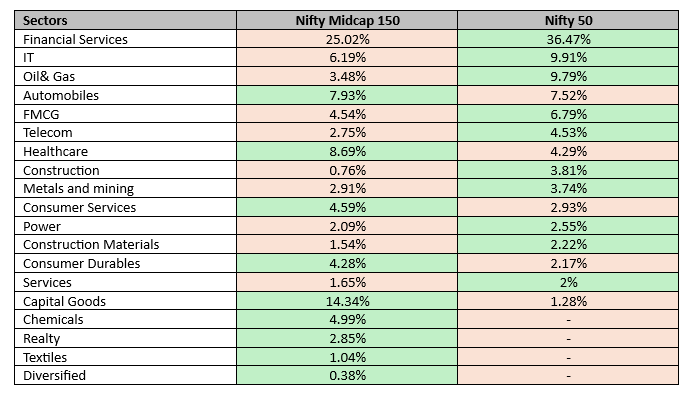Select the Nifty Midcap 150 header cell
695x400 pixels.
(347, 20)
